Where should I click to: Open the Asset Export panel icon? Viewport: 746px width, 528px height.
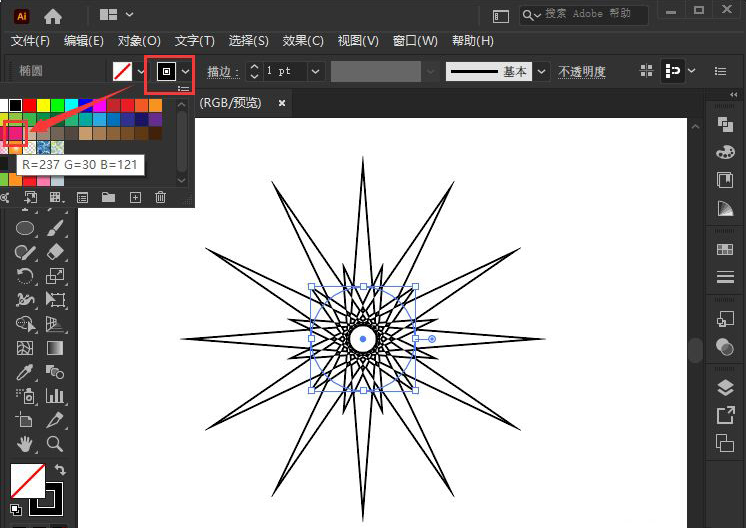[725, 416]
